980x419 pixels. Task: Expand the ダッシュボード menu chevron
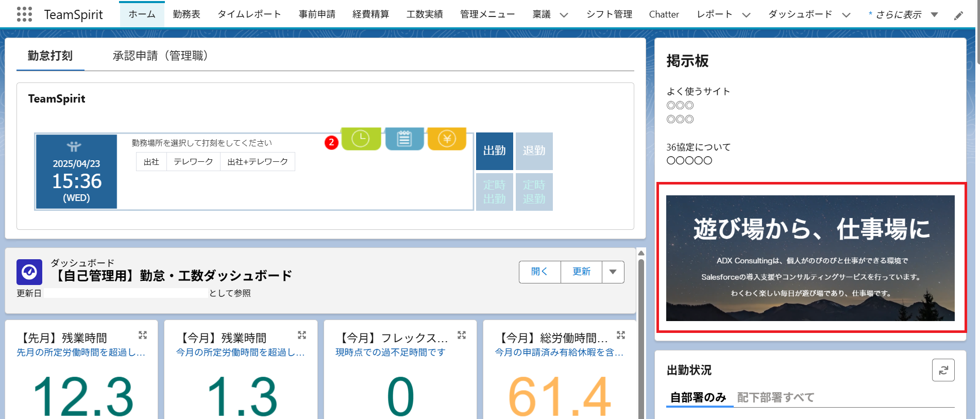(x=846, y=15)
